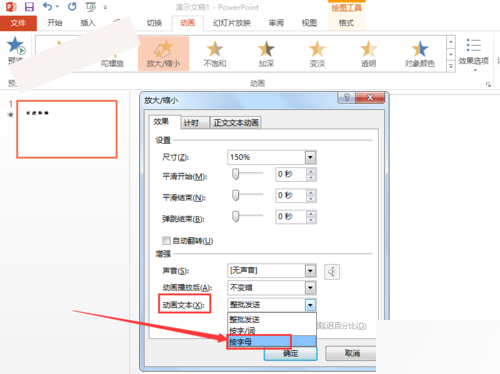Open the customize quick access toolbar dropdown
Screen dimensions: 500x374
coord(105,7)
